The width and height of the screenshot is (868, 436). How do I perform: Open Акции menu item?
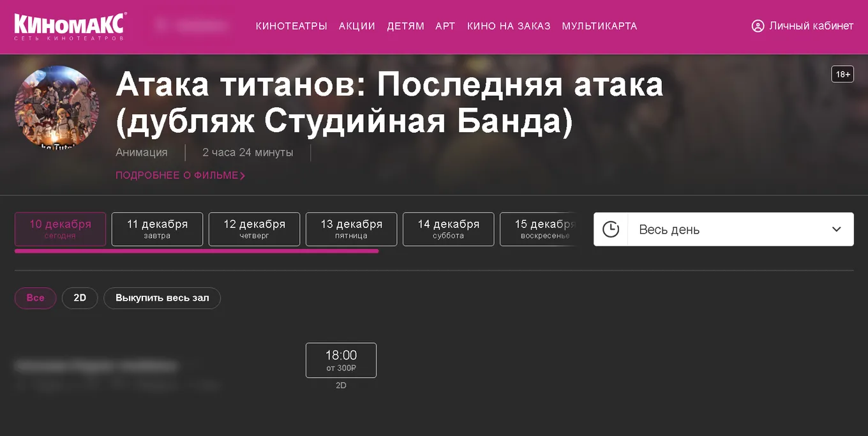(357, 26)
